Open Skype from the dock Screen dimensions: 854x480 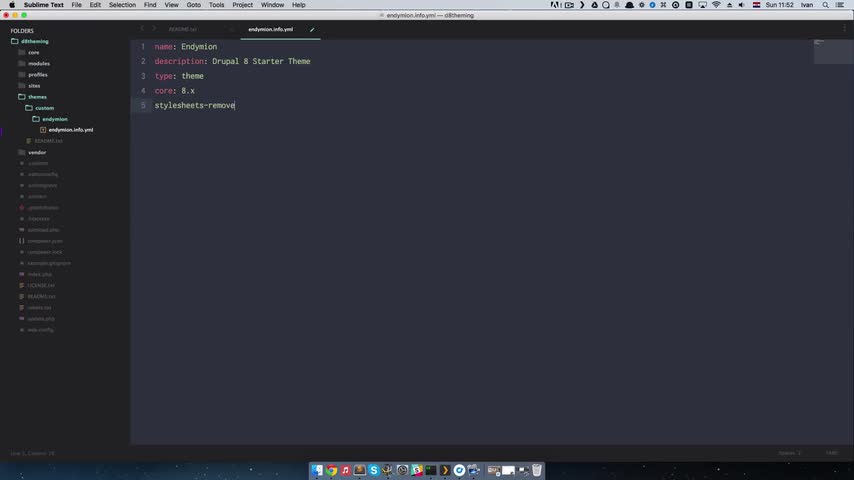pos(374,470)
